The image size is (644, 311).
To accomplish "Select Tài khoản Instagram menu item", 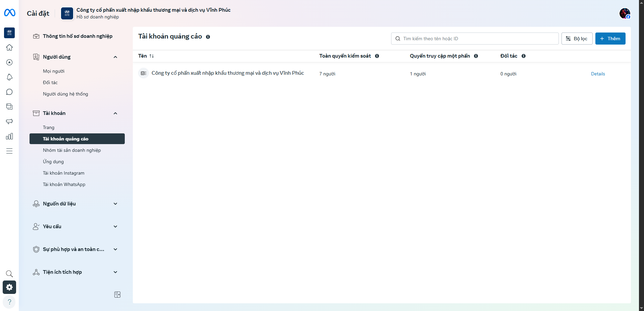I will (x=64, y=173).
